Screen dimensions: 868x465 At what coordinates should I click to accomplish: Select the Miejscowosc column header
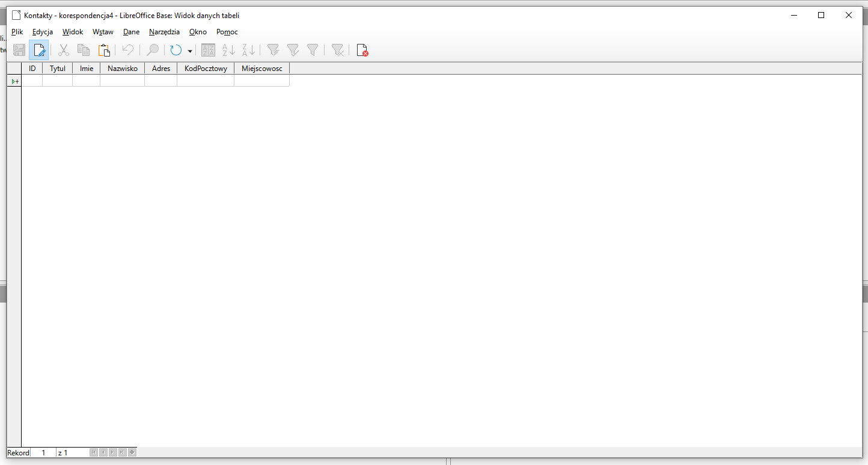(262, 69)
